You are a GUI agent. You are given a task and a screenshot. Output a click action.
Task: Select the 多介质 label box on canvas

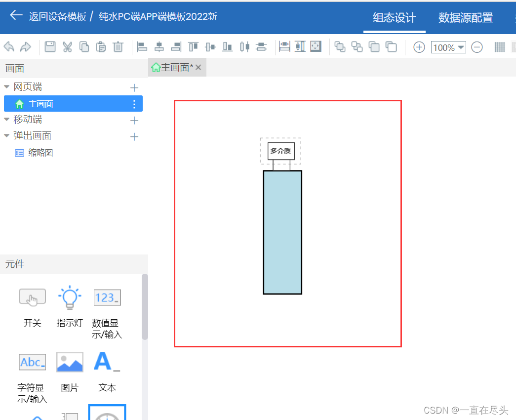click(280, 151)
